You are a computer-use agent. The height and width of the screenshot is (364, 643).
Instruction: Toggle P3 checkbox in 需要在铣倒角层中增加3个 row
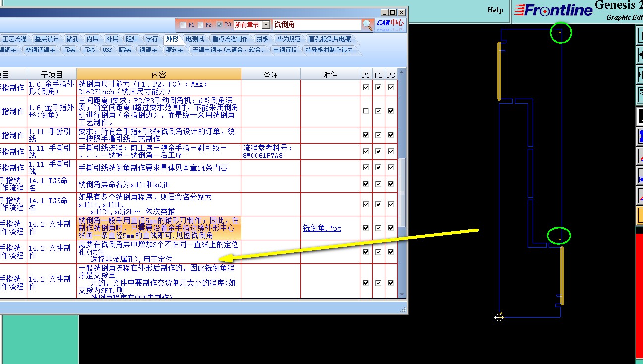click(391, 252)
